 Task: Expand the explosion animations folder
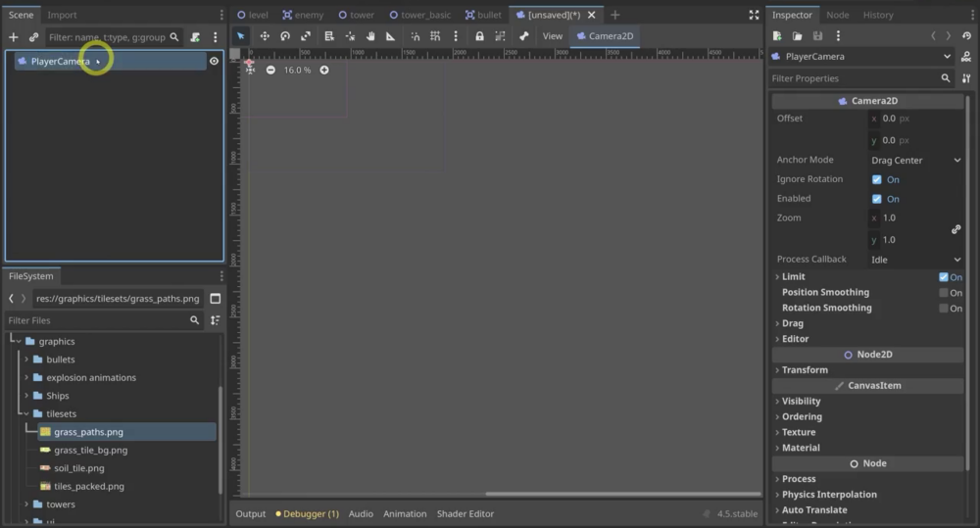coord(26,378)
